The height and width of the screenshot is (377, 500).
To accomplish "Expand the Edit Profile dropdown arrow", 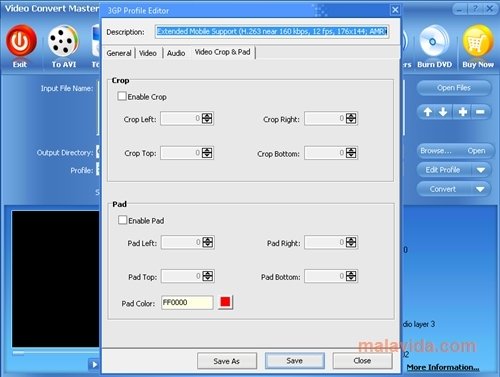I will tap(480, 170).
